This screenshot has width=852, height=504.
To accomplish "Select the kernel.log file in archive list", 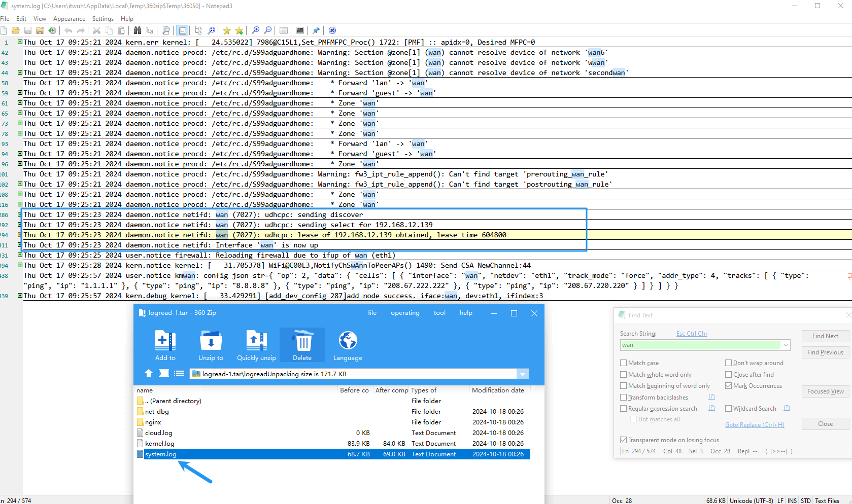I will click(x=160, y=444).
